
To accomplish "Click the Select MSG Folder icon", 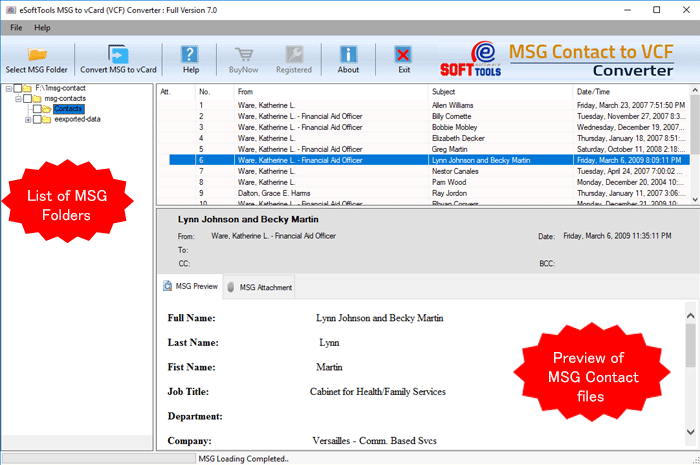I will tap(37, 54).
